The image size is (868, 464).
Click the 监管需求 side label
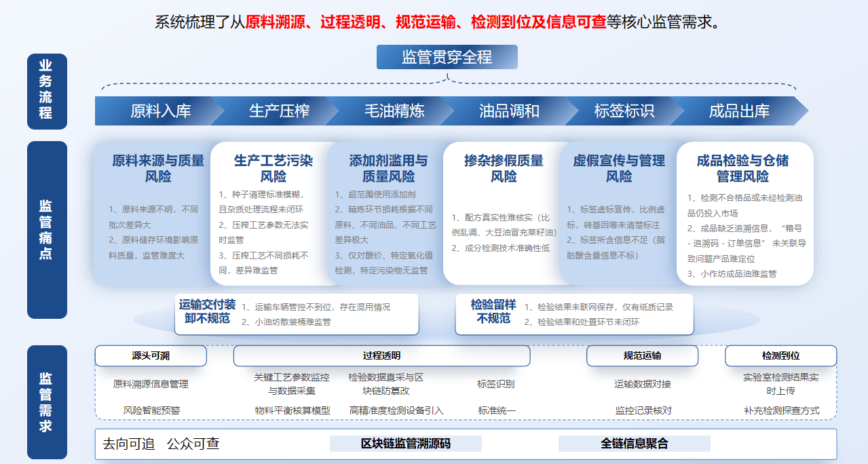[x=46, y=402]
